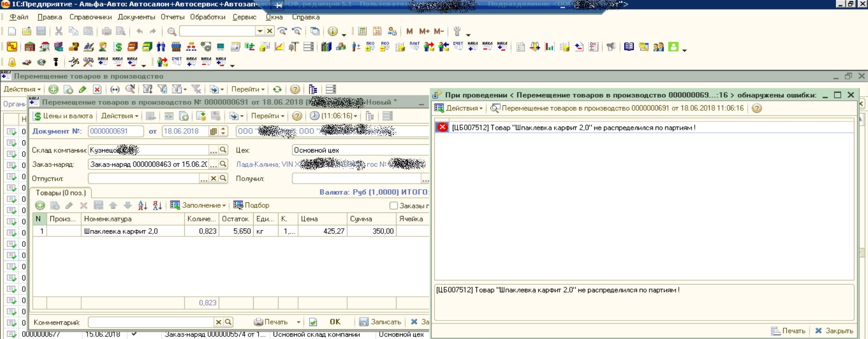This screenshot has height=339, width=868.
Task: Click the Cut scissors icon
Action: pyautogui.click(x=59, y=31)
